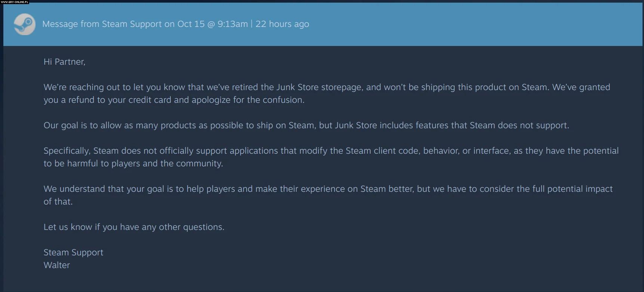Image resolution: width=644 pixels, height=292 pixels.
Task: Click the "Oct 15 @ 9:13am" timestamp
Action: click(212, 24)
